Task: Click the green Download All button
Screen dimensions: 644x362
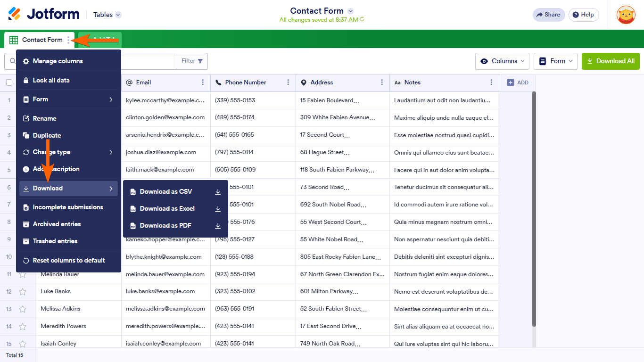Action: [611, 61]
